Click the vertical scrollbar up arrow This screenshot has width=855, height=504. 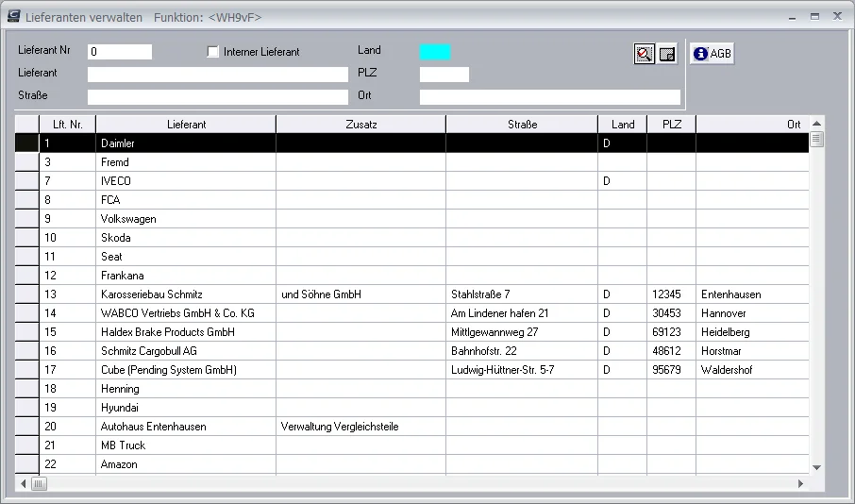[816, 124]
